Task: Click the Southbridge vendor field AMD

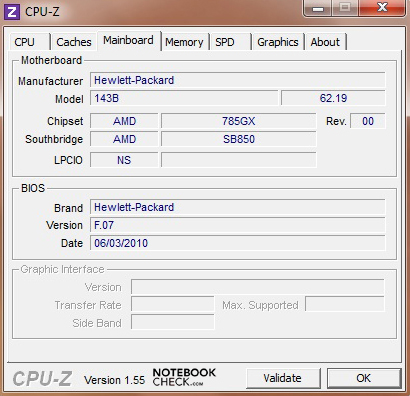Action: [124, 139]
